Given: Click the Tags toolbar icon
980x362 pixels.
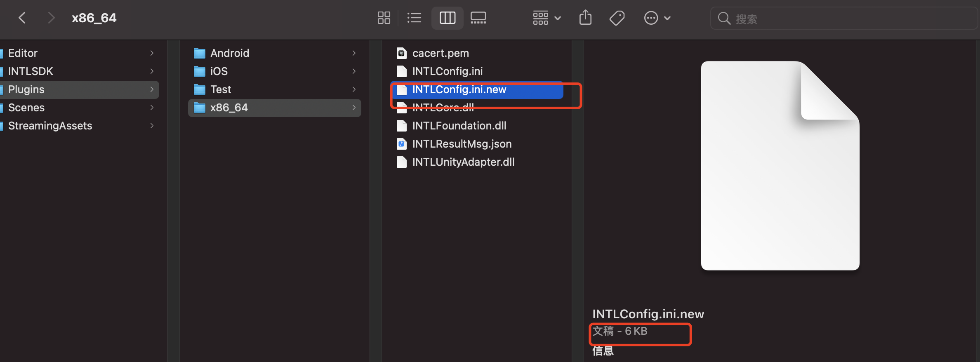Looking at the screenshot, I should click(617, 18).
